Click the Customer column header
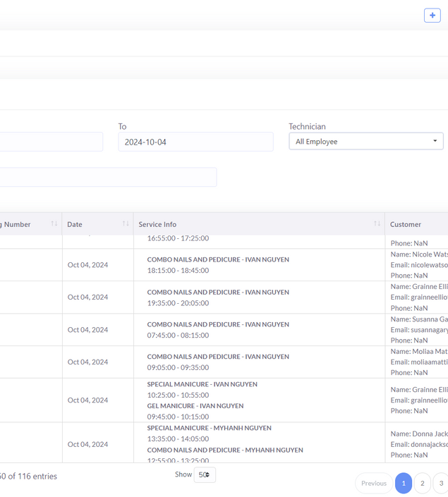 click(406, 224)
